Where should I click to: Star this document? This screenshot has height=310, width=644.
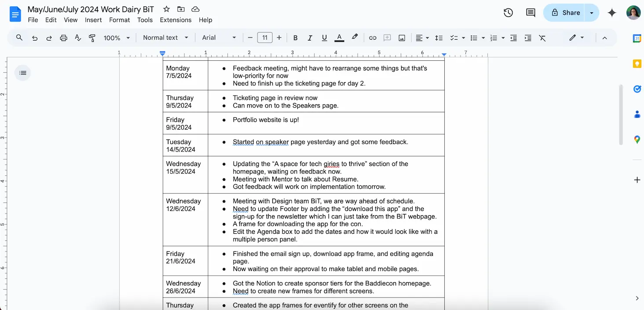[166, 9]
